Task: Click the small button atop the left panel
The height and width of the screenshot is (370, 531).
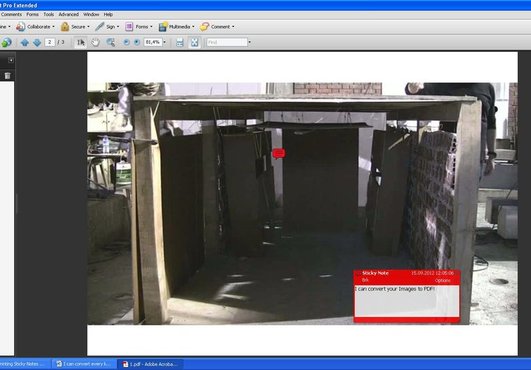Action: click(11, 60)
